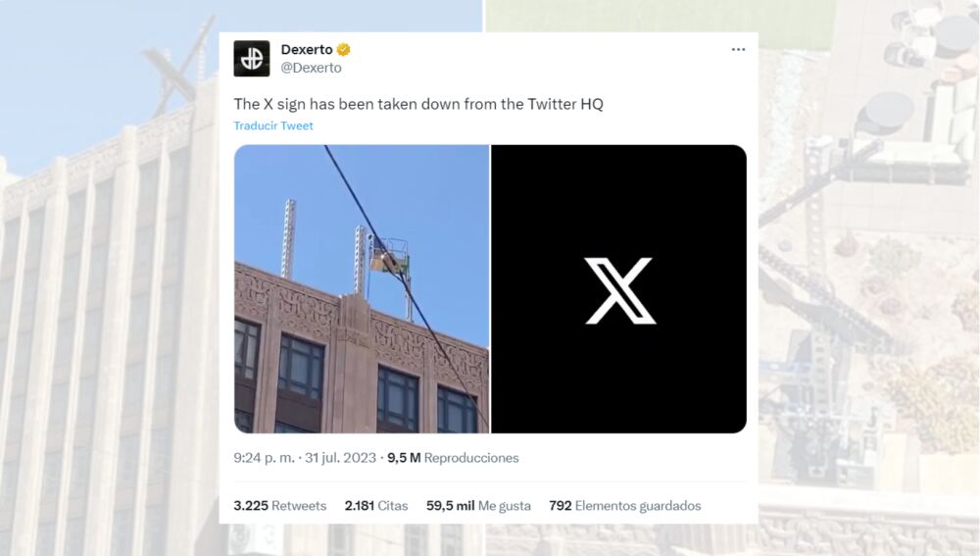
Task: View the 3.225 Retweets list
Action: (280, 505)
